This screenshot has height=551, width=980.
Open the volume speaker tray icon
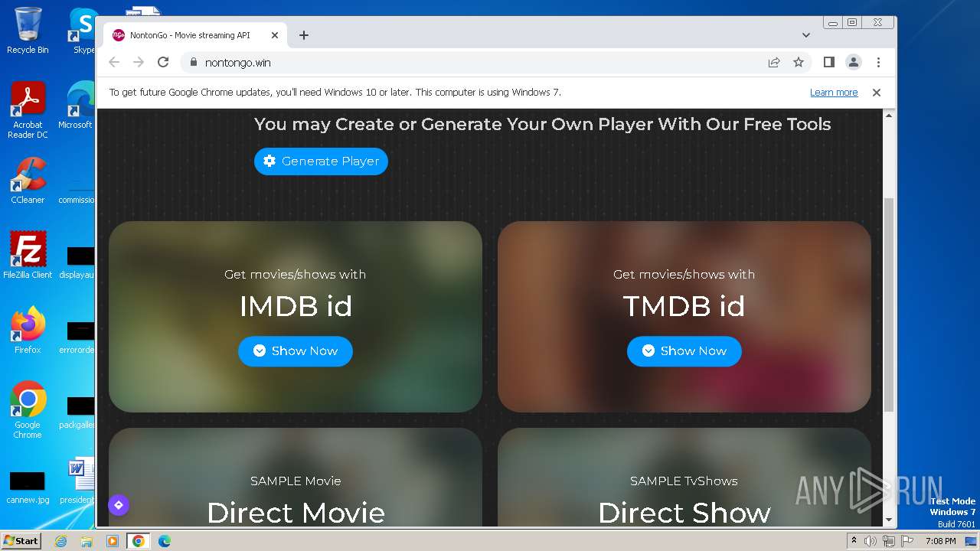pyautogui.click(x=871, y=541)
